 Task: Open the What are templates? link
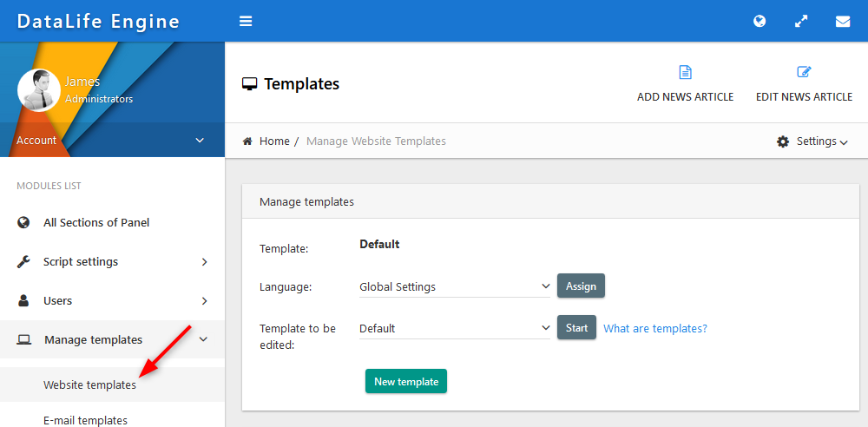point(654,328)
